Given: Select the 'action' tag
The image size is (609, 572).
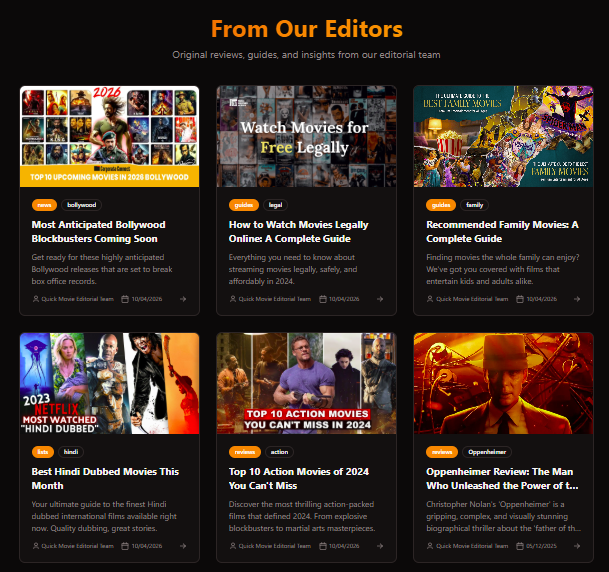Looking at the screenshot, I should tap(279, 452).
